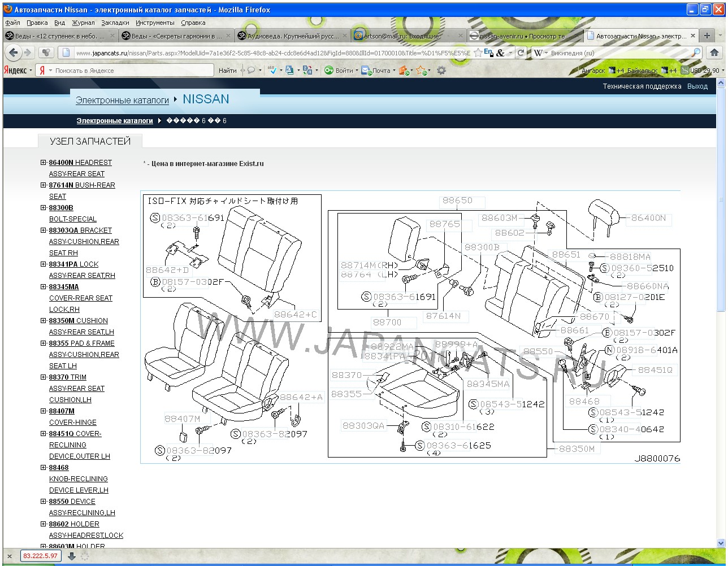Open the Вид menu
The height and width of the screenshot is (566, 728).
point(60,23)
